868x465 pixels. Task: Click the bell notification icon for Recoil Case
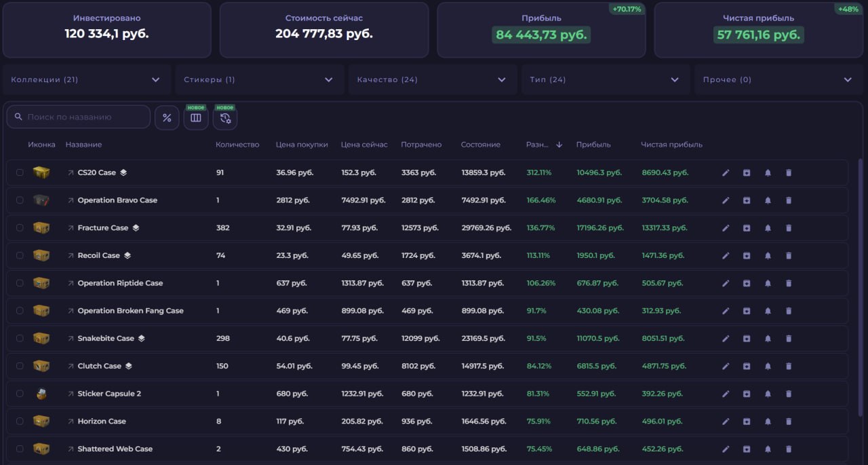(768, 256)
